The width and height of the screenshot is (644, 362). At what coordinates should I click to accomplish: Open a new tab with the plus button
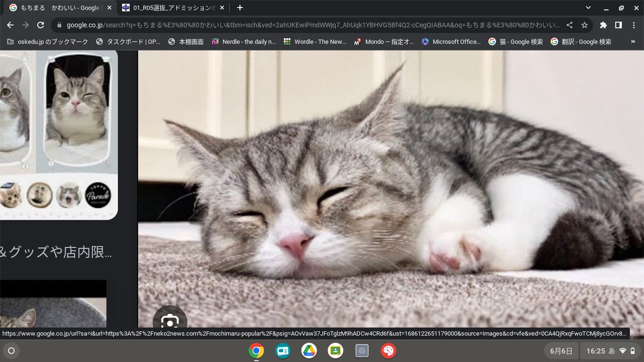[239, 8]
